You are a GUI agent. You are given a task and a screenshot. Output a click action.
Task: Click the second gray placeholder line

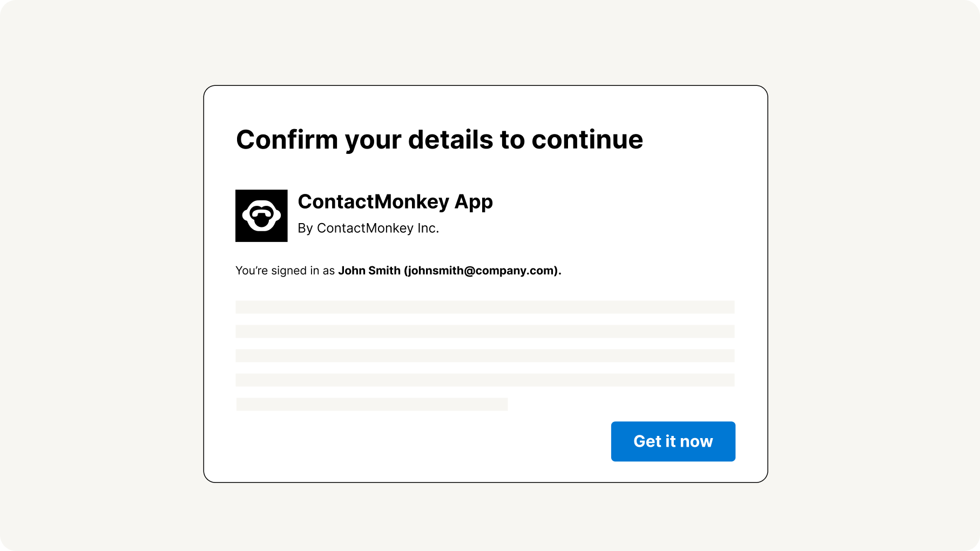pyautogui.click(x=485, y=331)
